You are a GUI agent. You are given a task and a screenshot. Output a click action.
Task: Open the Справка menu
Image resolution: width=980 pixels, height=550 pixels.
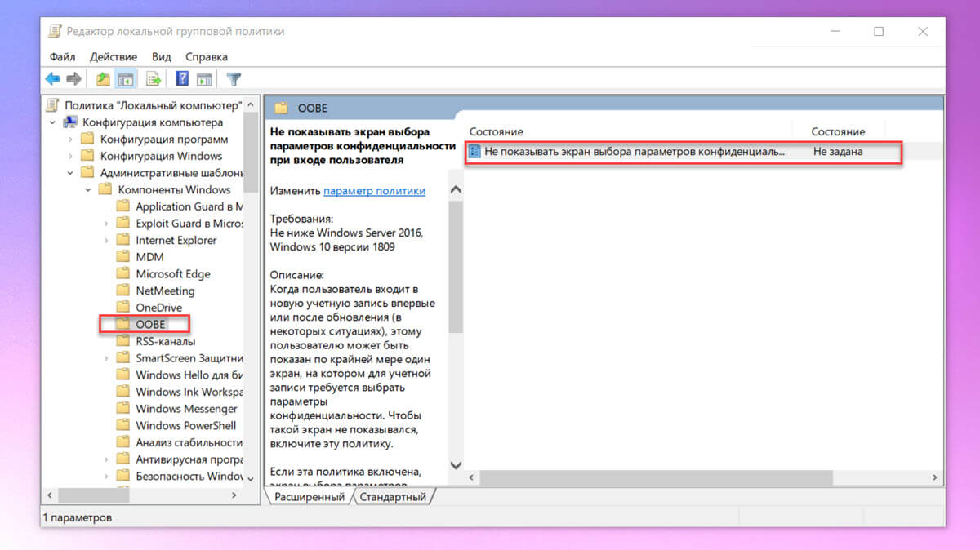pyautogui.click(x=207, y=57)
